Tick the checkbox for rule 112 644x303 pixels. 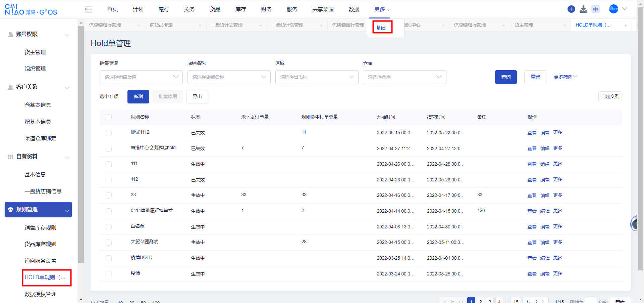(109, 180)
